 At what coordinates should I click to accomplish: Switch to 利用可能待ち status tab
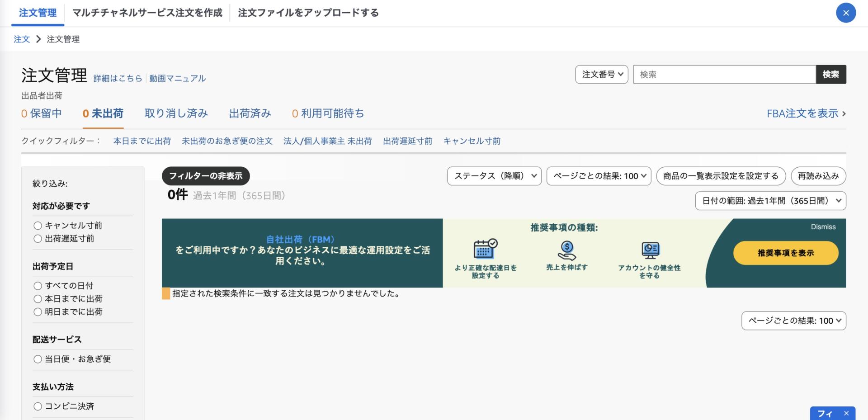[328, 113]
